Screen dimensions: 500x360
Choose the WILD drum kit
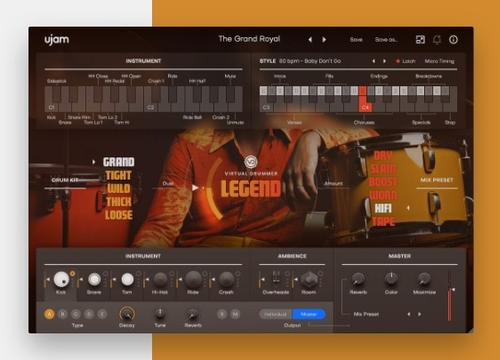(119, 188)
